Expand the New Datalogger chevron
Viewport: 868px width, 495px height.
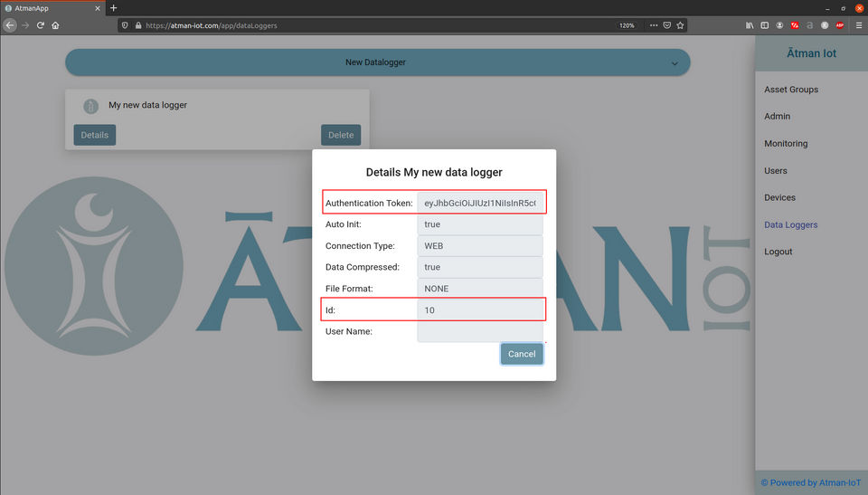[675, 63]
